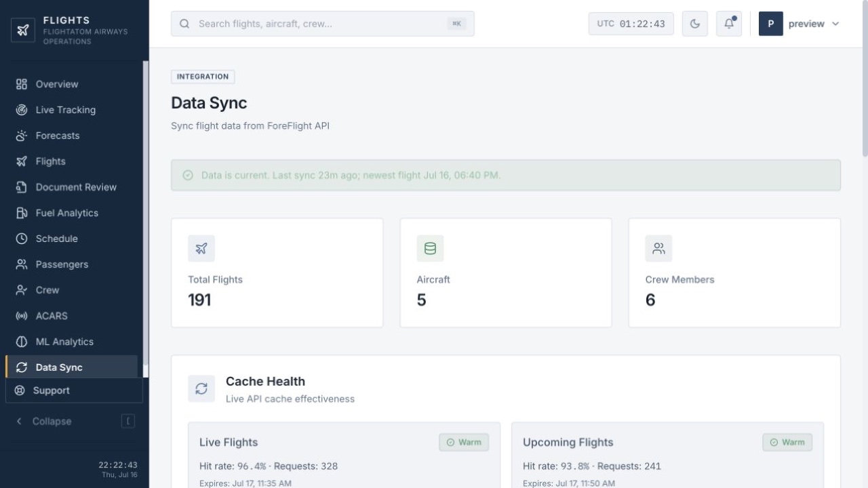Click the Document Review file icon
This screenshot has width=868, height=488.
tap(22, 187)
